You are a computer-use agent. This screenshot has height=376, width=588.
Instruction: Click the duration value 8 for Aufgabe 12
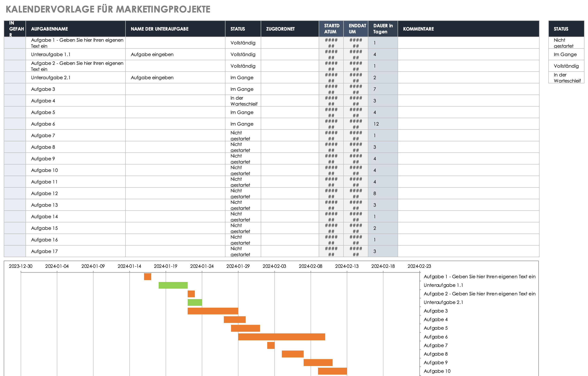click(x=383, y=193)
